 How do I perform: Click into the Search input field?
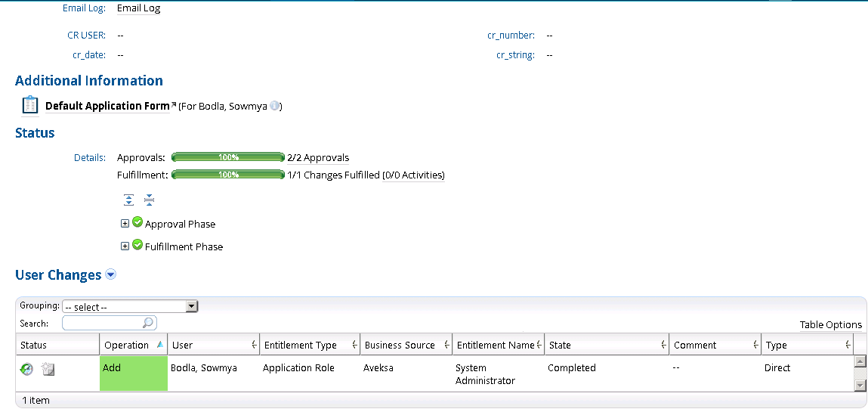point(102,323)
